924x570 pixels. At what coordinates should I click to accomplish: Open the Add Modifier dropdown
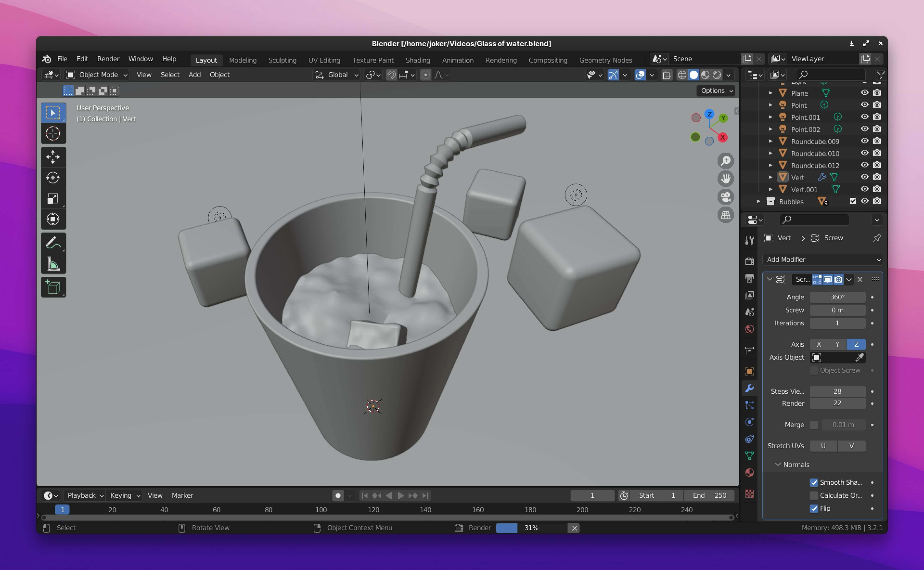(823, 259)
